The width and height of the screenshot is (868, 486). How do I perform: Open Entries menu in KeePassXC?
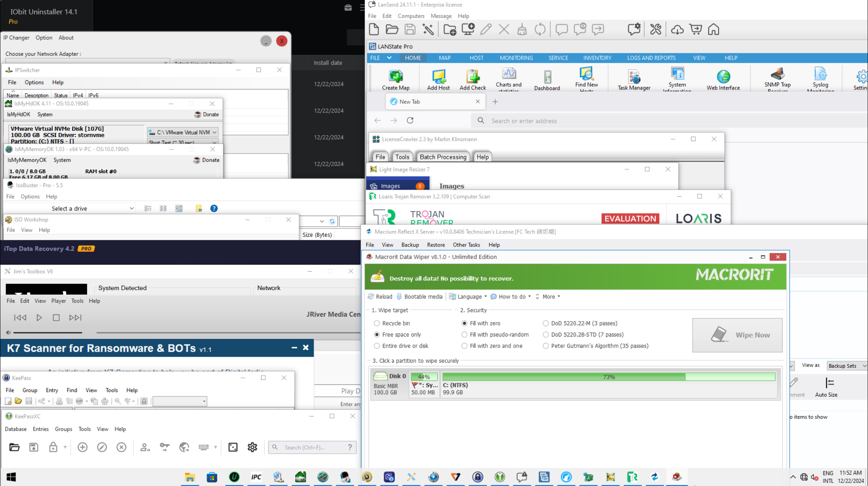pyautogui.click(x=41, y=429)
